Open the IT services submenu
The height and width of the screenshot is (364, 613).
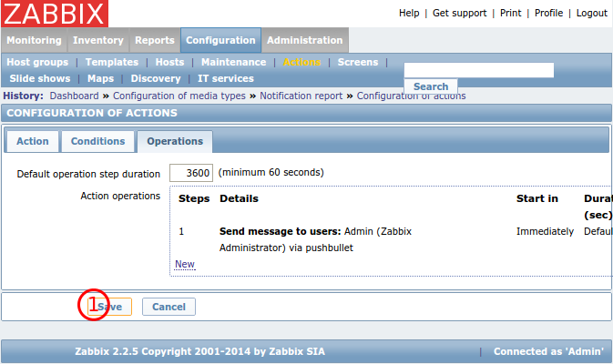(x=226, y=78)
